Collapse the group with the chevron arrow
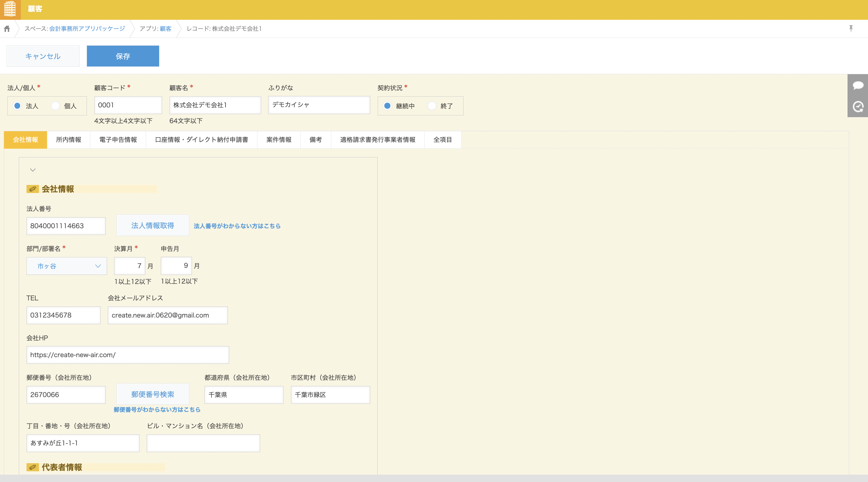Screen dimensions: 868x482 [33, 170]
